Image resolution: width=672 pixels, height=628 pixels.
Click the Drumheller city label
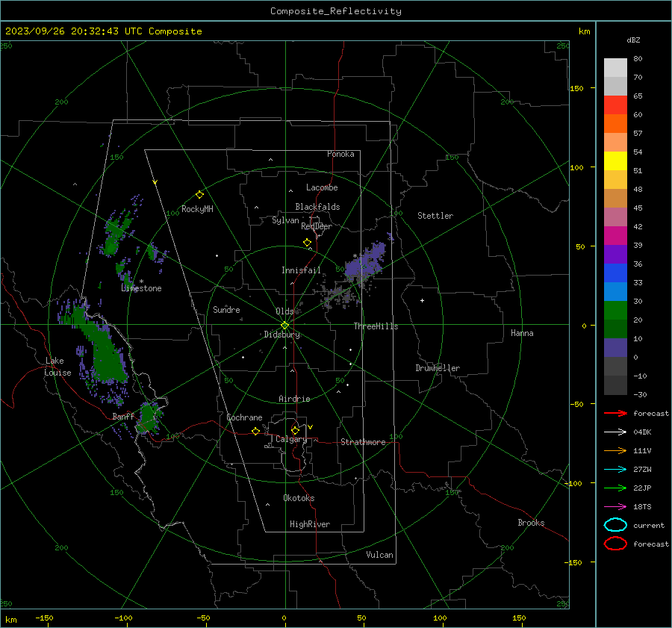coord(438,368)
